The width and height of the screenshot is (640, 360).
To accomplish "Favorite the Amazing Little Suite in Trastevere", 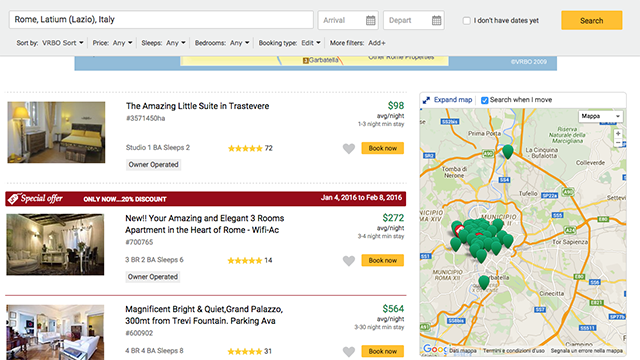I will (x=349, y=149).
